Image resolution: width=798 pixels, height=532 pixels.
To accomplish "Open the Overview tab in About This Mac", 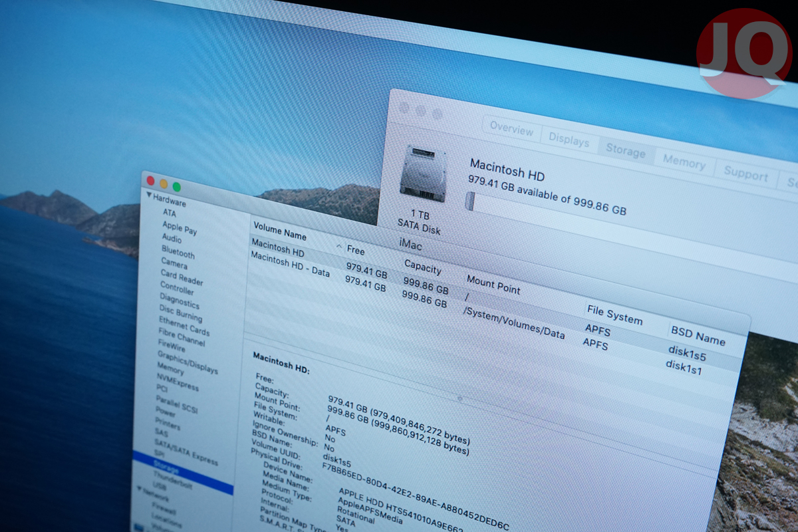I will point(511,127).
